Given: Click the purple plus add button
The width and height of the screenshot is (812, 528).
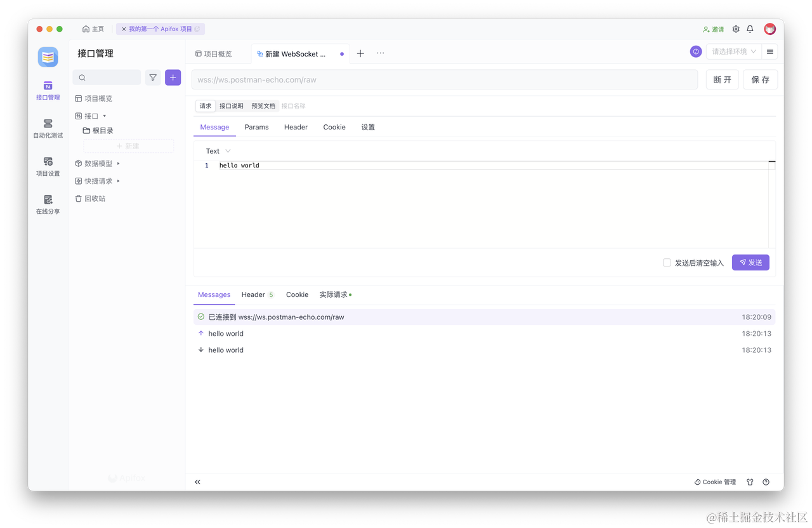Looking at the screenshot, I should pyautogui.click(x=173, y=77).
